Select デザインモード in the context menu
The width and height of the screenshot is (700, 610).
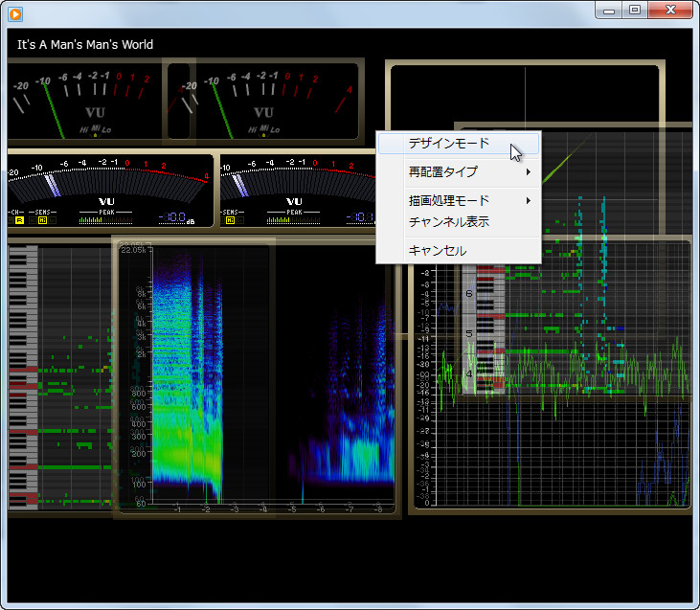(x=448, y=144)
